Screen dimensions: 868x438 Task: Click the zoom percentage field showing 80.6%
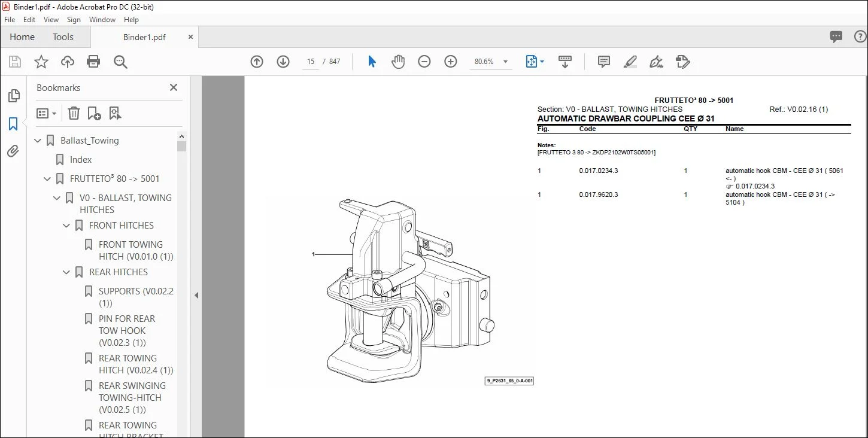point(484,62)
